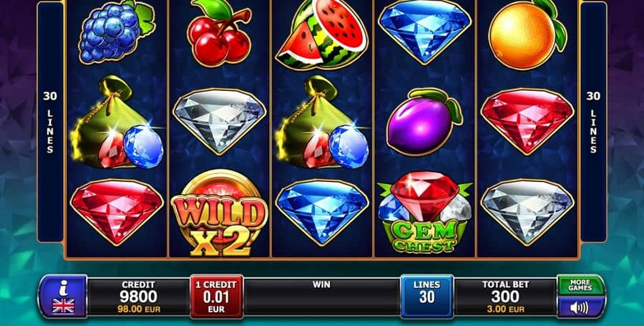
Task: Click the red diamond on fifth reel
Action: click(527, 121)
